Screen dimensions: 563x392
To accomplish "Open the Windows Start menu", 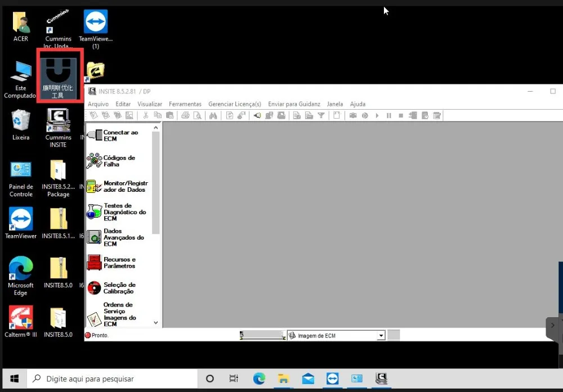I will click(15, 379).
